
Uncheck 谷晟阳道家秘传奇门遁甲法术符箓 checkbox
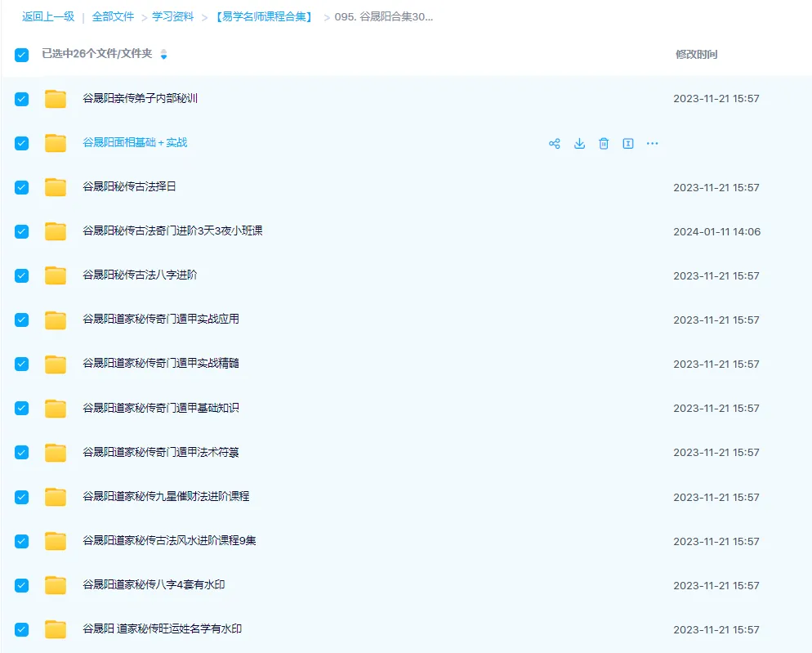[22, 453]
